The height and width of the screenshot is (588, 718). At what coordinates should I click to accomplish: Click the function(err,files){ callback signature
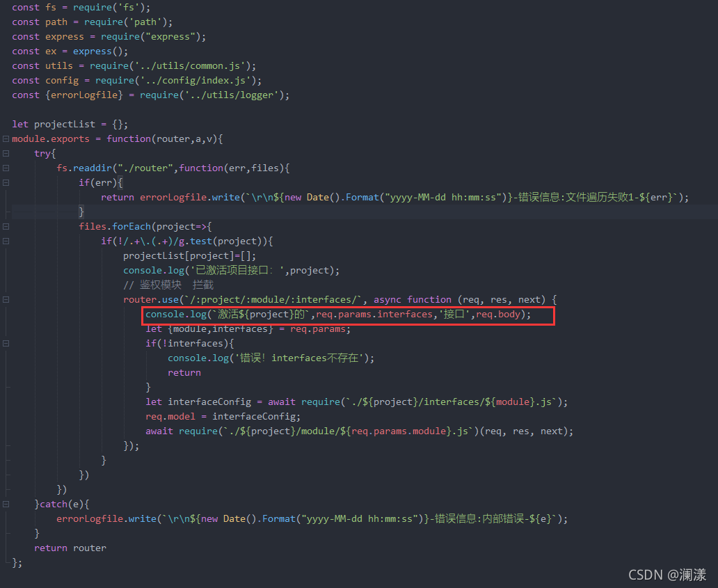point(234,168)
